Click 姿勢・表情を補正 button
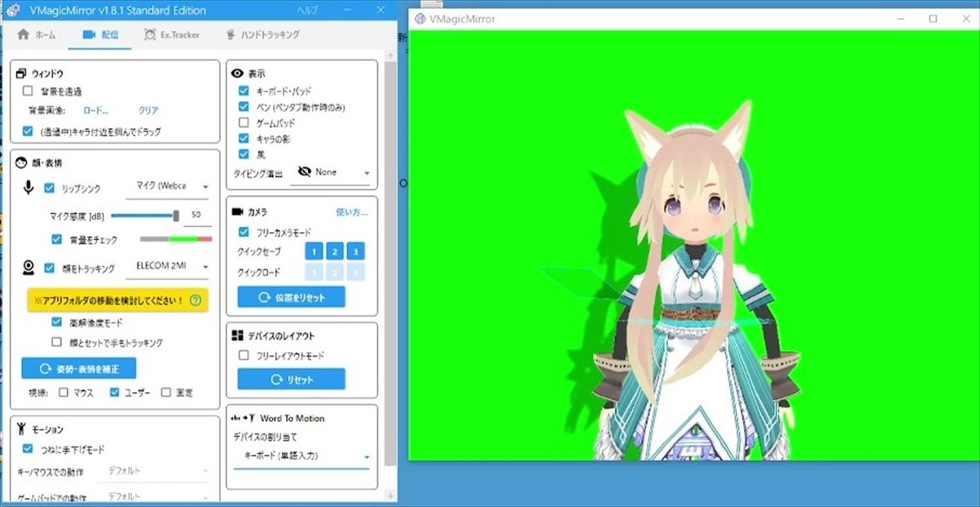The width and height of the screenshot is (980, 507). [78, 367]
